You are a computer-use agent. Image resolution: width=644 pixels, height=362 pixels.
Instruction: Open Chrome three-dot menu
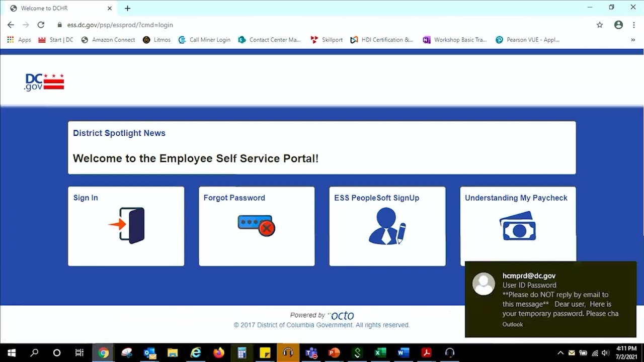pyautogui.click(x=634, y=25)
